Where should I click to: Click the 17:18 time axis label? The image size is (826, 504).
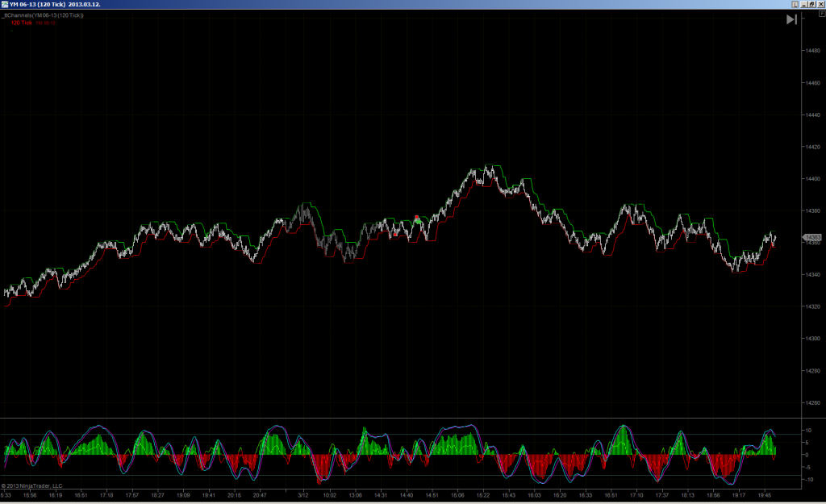106,495
